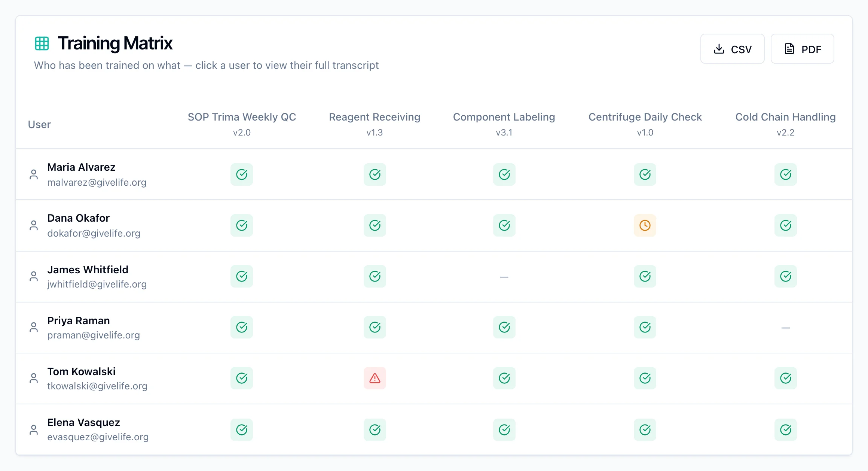This screenshot has width=868, height=471.
Task: Click the Training Matrix grid icon
Action: point(42,43)
